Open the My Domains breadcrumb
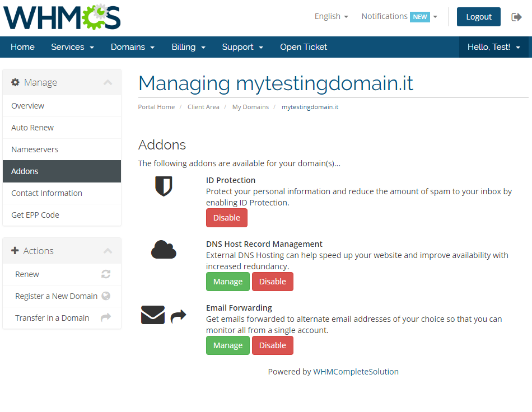Screen dimensions: 532x412 (250, 107)
